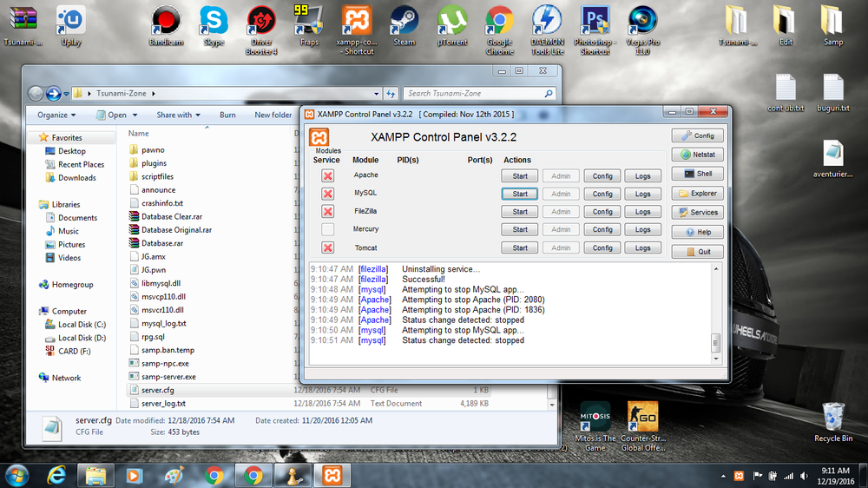868x488 pixels.
Task: Select the Mitos.is The Game shortcut
Action: pyautogui.click(x=595, y=426)
